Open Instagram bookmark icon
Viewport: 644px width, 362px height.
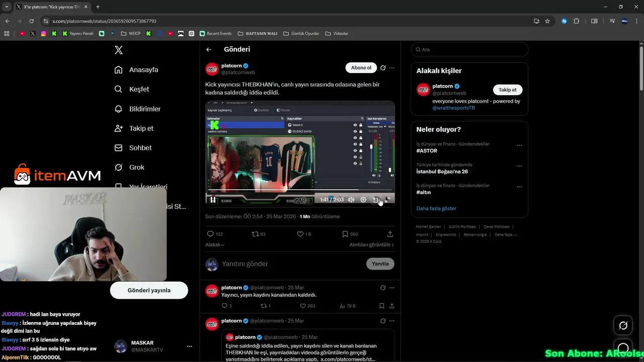44,34
